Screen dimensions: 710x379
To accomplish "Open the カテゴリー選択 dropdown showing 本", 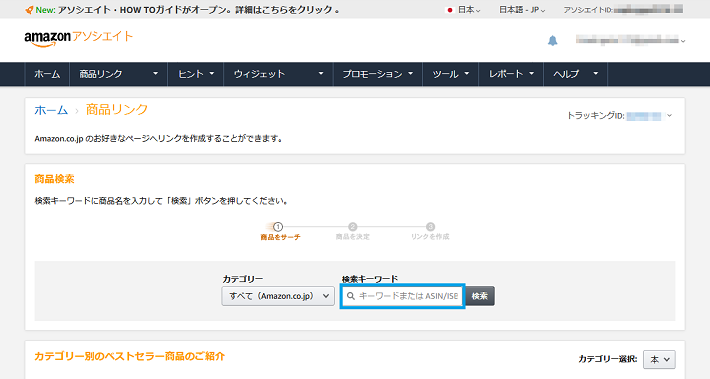I will [659, 360].
